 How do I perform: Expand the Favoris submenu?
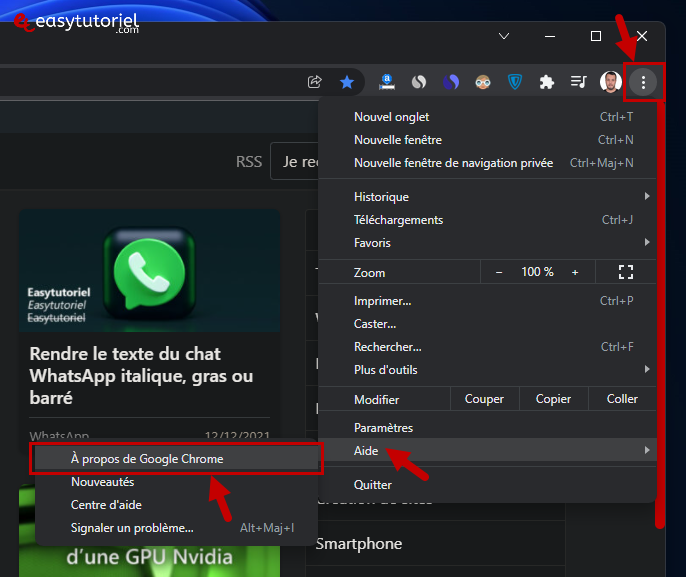click(x=487, y=243)
